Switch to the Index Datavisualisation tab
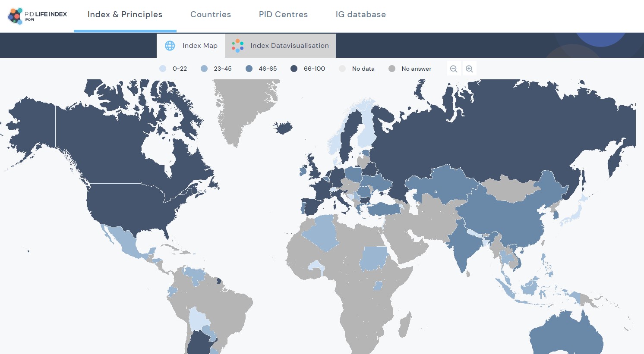Image resolution: width=644 pixels, height=354 pixels. tap(280, 46)
